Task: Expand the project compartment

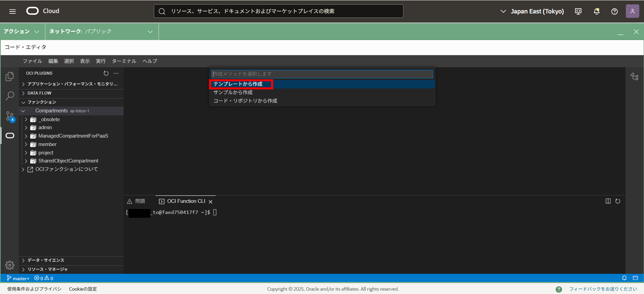Action: pos(71,153)
